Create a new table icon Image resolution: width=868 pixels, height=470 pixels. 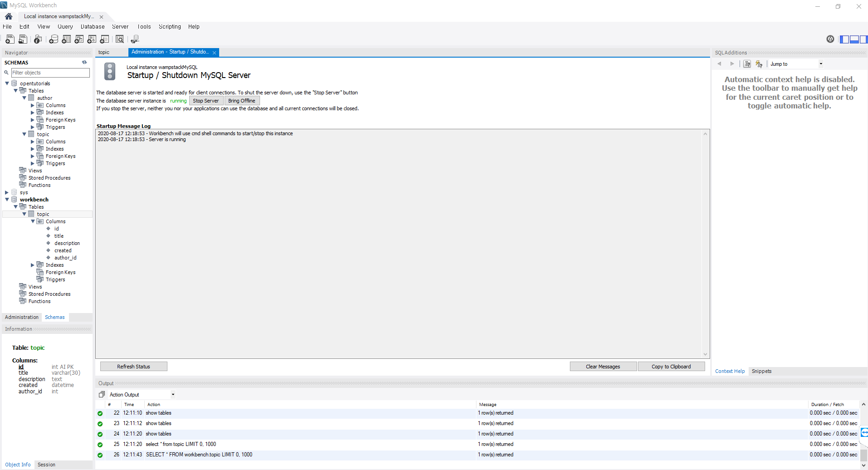click(x=66, y=39)
